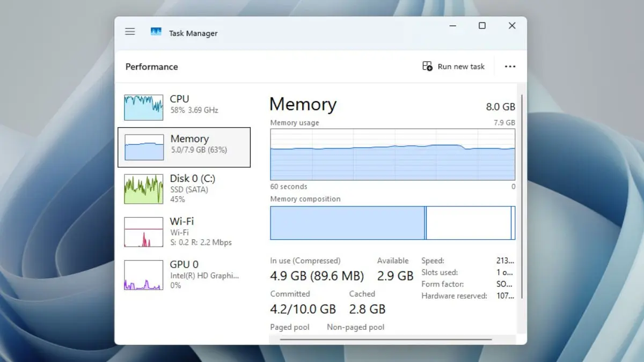Select CPU in the performance list
The width and height of the screenshot is (644, 362).
click(184, 107)
